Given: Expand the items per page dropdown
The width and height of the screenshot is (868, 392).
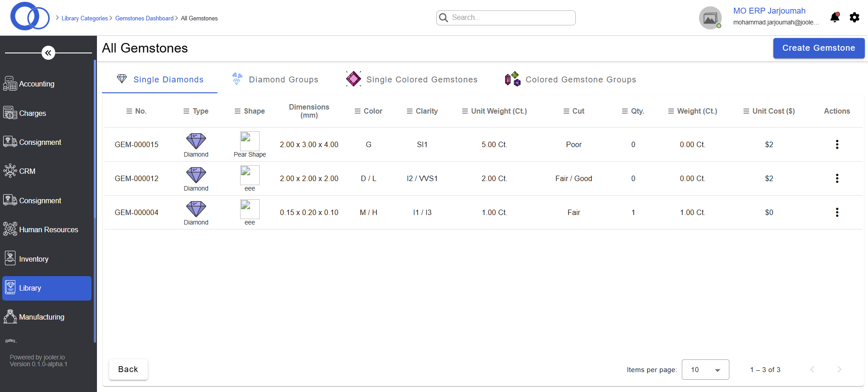Looking at the screenshot, I should point(705,370).
